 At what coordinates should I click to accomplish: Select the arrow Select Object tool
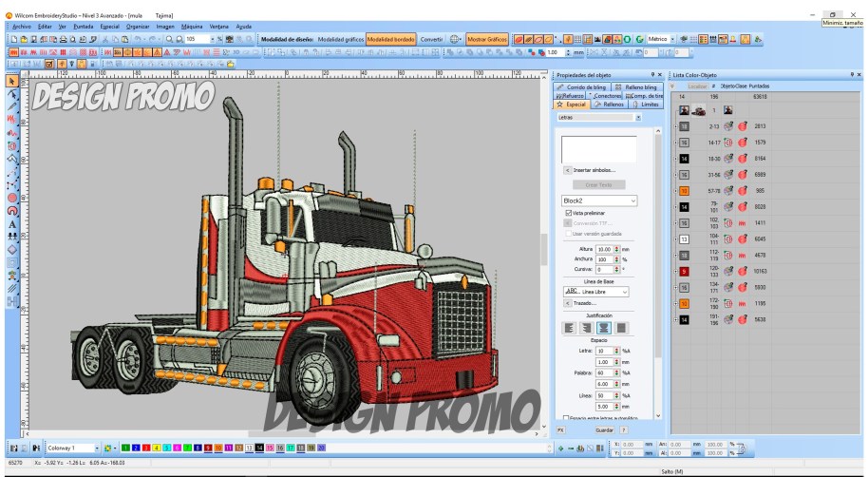coord(12,82)
